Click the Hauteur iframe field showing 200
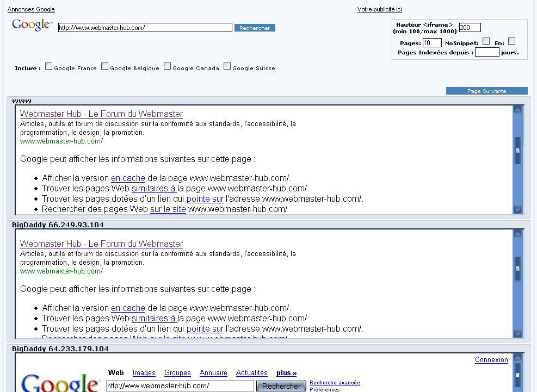537x392 pixels. tap(470, 27)
